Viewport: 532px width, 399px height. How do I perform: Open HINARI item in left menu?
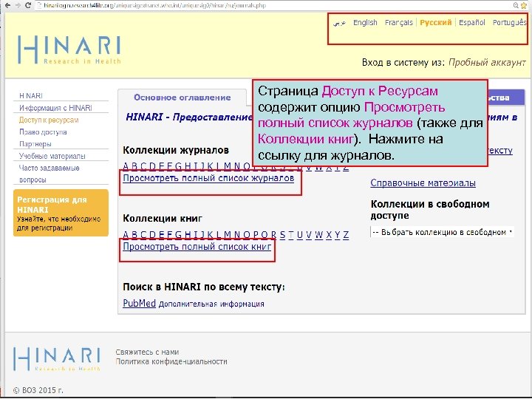coord(31,95)
